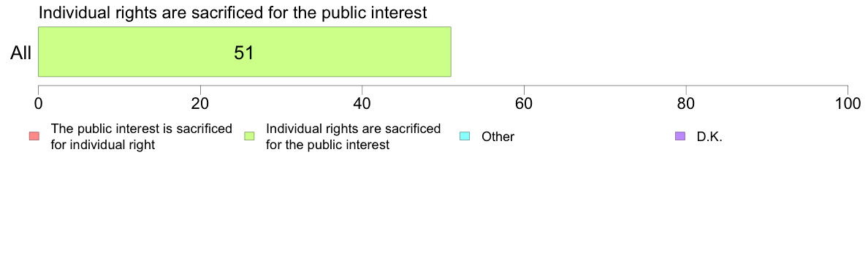Screen dimensions: 868x269
Task: Click the 'Other' legend label
Action: point(498,137)
